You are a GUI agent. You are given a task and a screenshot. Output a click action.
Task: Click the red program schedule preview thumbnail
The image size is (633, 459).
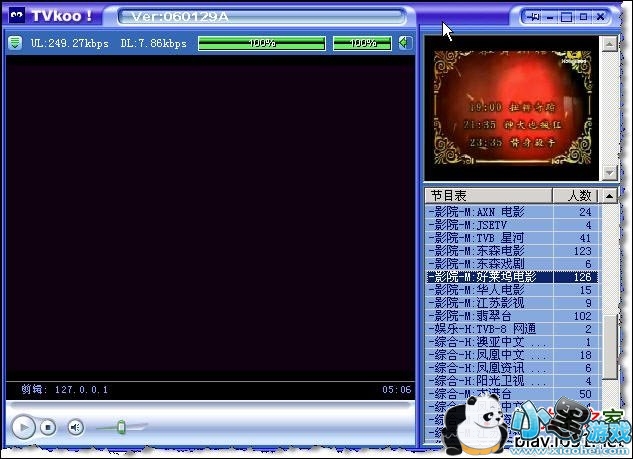pos(511,108)
